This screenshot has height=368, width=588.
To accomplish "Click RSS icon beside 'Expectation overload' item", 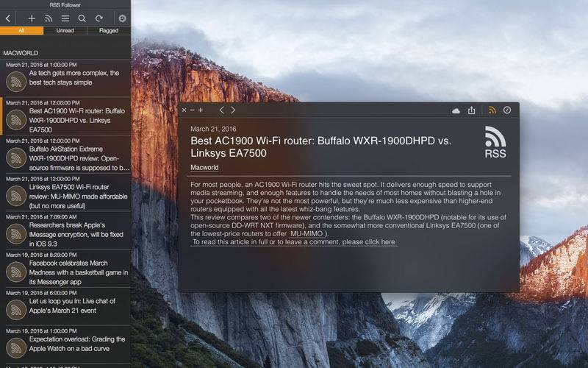I will pos(16,347).
